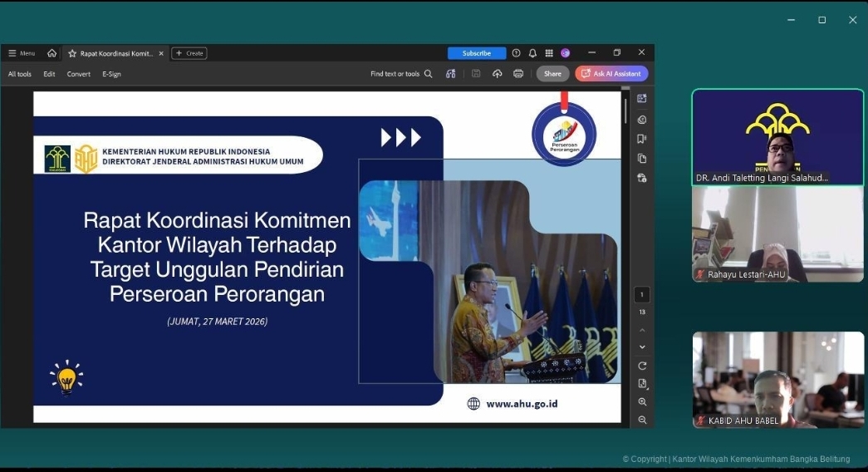The width and height of the screenshot is (868, 472).
Task: Open the All tools menu
Action: coord(19,74)
